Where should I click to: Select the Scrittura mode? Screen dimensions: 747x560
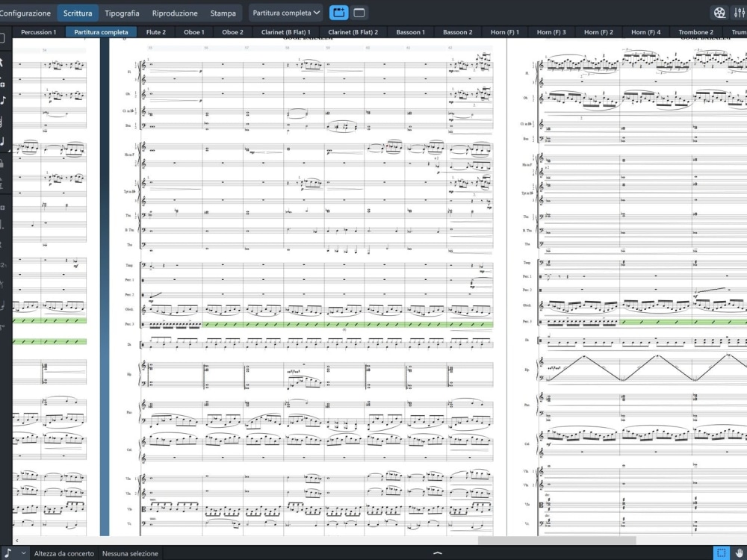point(78,13)
